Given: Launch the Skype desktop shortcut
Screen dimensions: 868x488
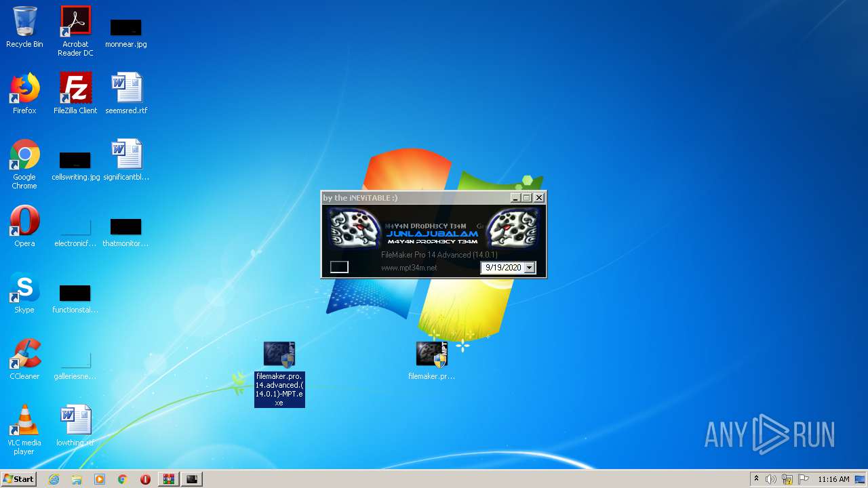Looking at the screenshot, I should pos(24,293).
